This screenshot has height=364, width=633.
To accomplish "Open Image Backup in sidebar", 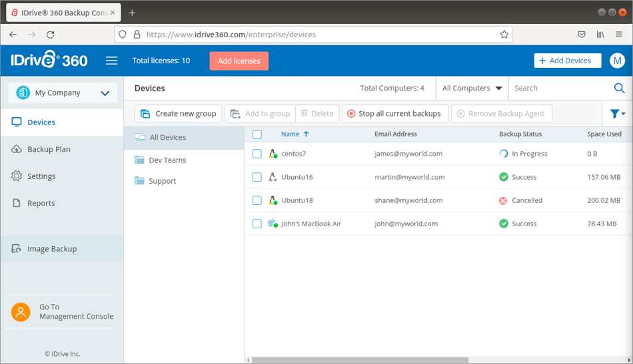I will pos(62,249).
